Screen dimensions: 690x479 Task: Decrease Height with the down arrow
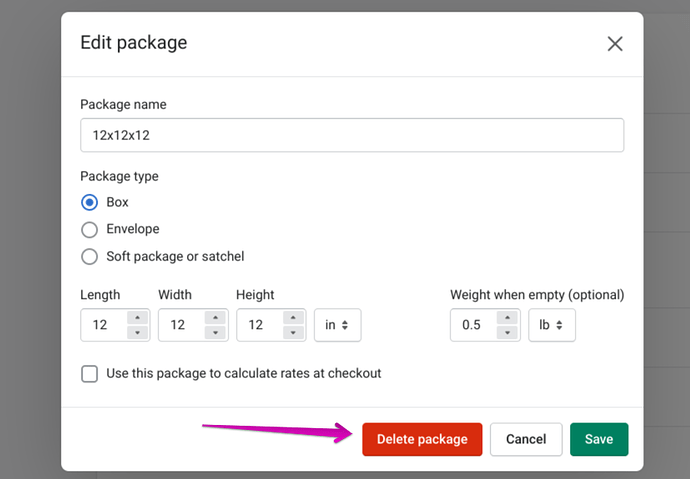point(294,333)
